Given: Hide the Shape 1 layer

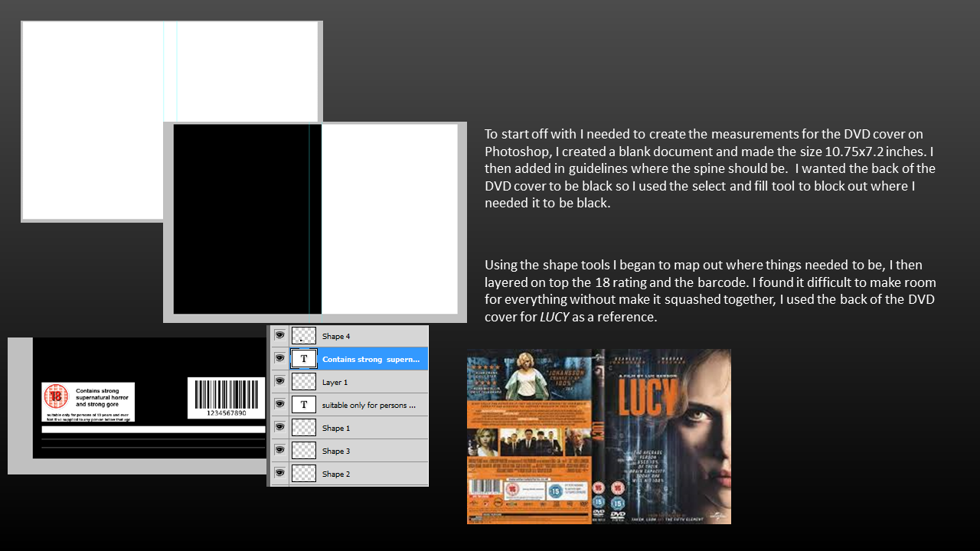Looking at the screenshot, I should pyautogui.click(x=279, y=427).
